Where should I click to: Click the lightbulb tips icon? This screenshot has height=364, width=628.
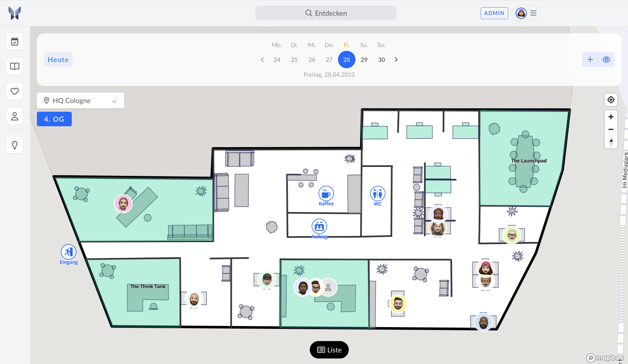click(15, 145)
